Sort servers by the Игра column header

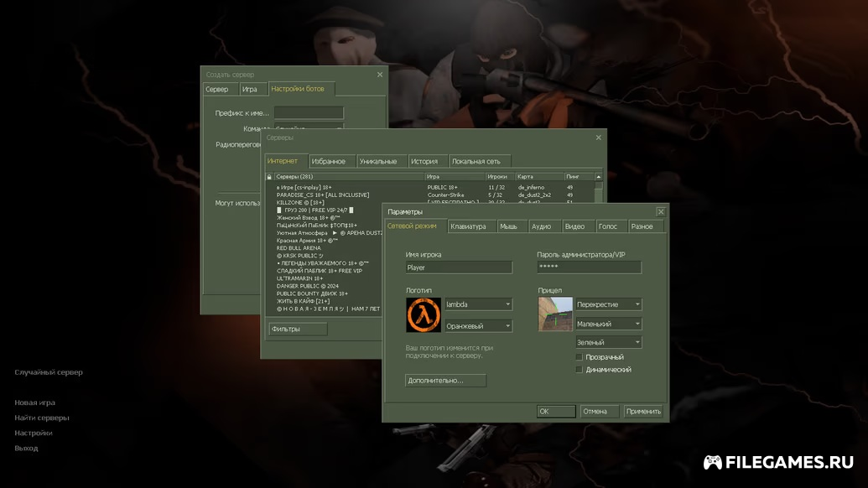(x=455, y=176)
